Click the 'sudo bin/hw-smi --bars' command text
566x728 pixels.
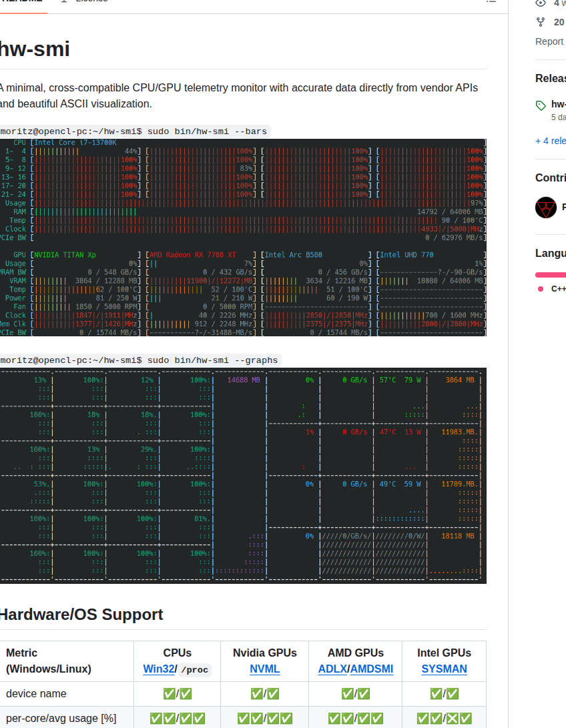coord(207,131)
